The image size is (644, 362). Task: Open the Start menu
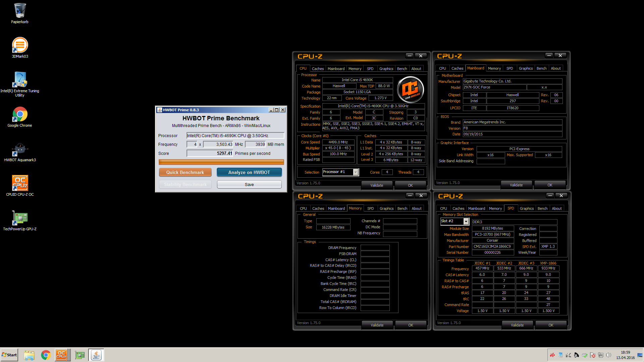pyautogui.click(x=9, y=355)
